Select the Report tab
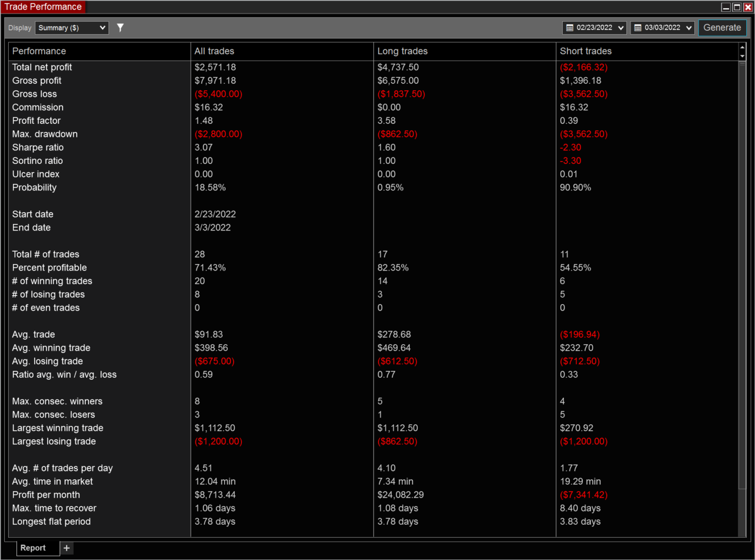The height and width of the screenshot is (560, 755). 38,548
